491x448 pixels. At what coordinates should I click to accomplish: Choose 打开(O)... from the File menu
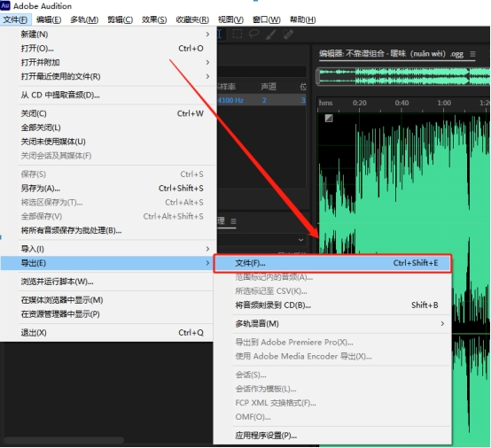pyautogui.click(x=108, y=48)
